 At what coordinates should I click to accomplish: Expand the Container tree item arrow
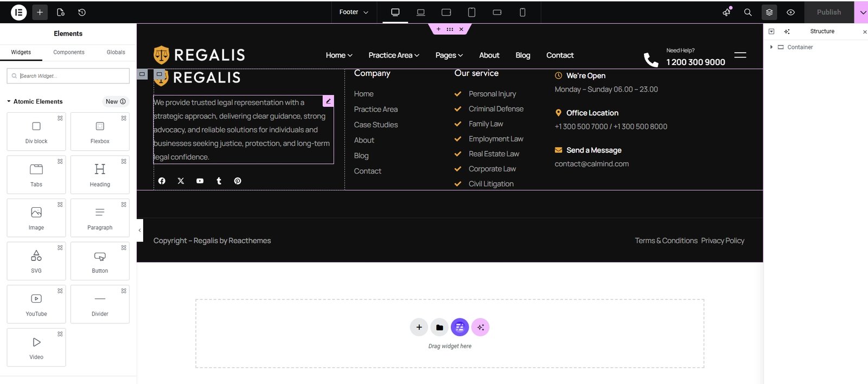[771, 47]
